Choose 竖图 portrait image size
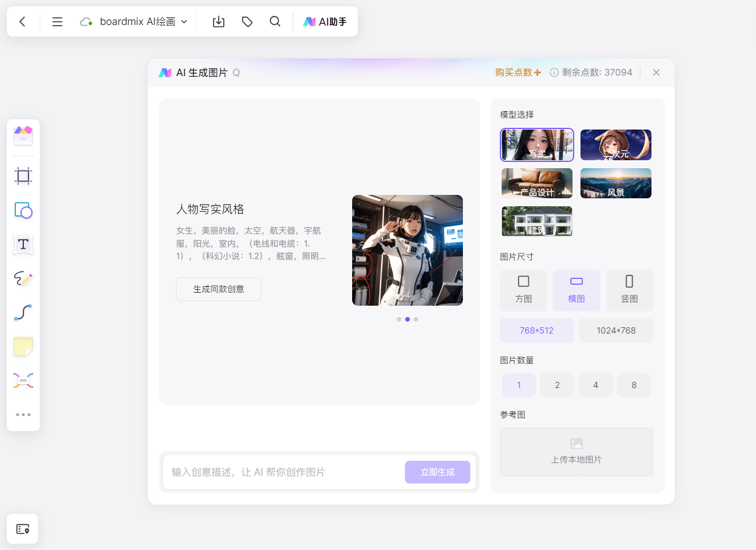The width and height of the screenshot is (756, 550). 629,290
